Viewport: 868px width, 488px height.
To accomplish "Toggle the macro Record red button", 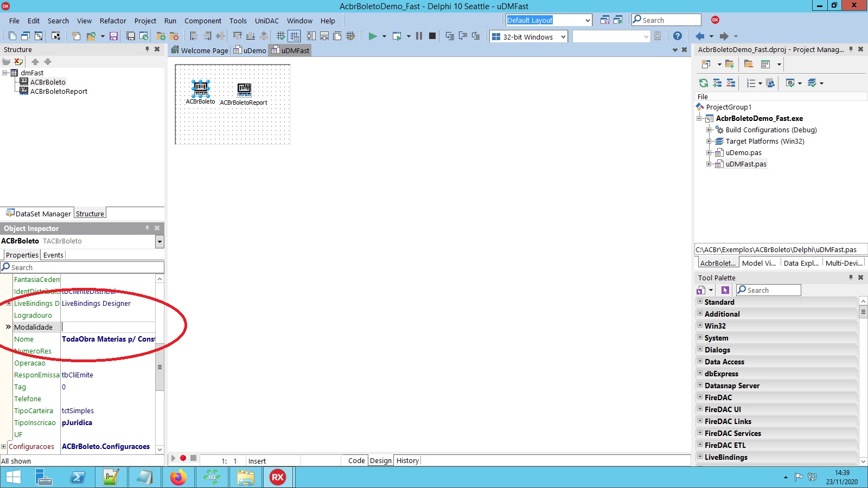I will click(x=183, y=458).
